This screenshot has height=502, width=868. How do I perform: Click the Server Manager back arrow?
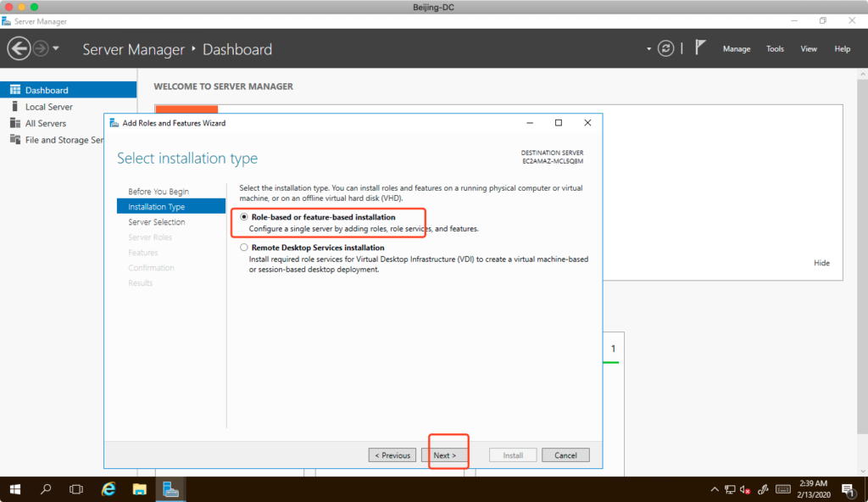tap(19, 48)
